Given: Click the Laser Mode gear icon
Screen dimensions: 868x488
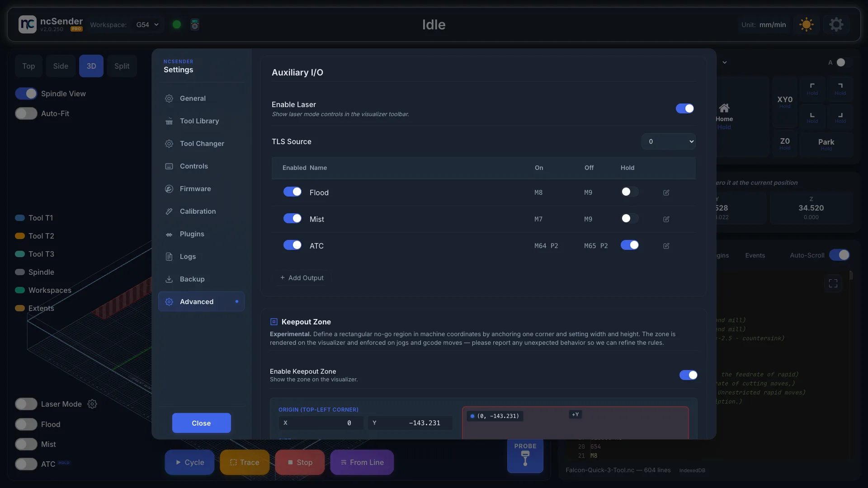Looking at the screenshot, I should coord(92,404).
